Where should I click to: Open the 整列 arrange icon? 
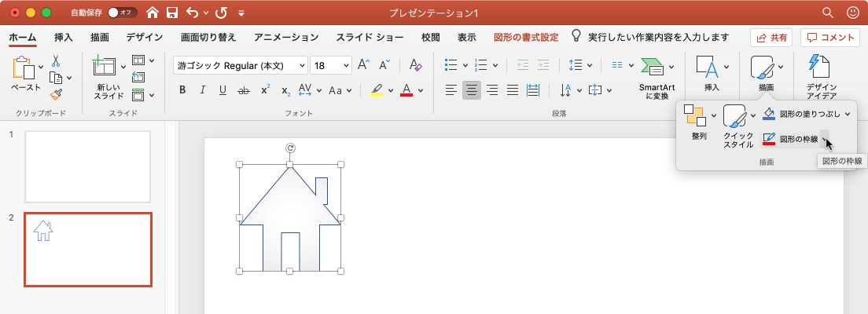(x=695, y=115)
